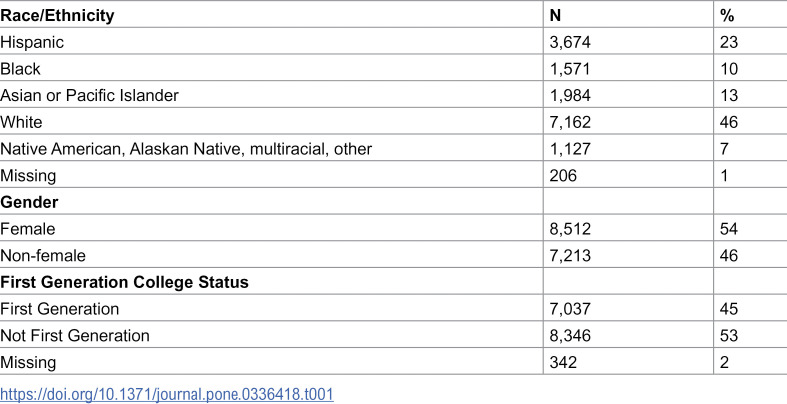The image size is (787, 404).
Task: Click the Female count 8,512
Action: coord(570,229)
